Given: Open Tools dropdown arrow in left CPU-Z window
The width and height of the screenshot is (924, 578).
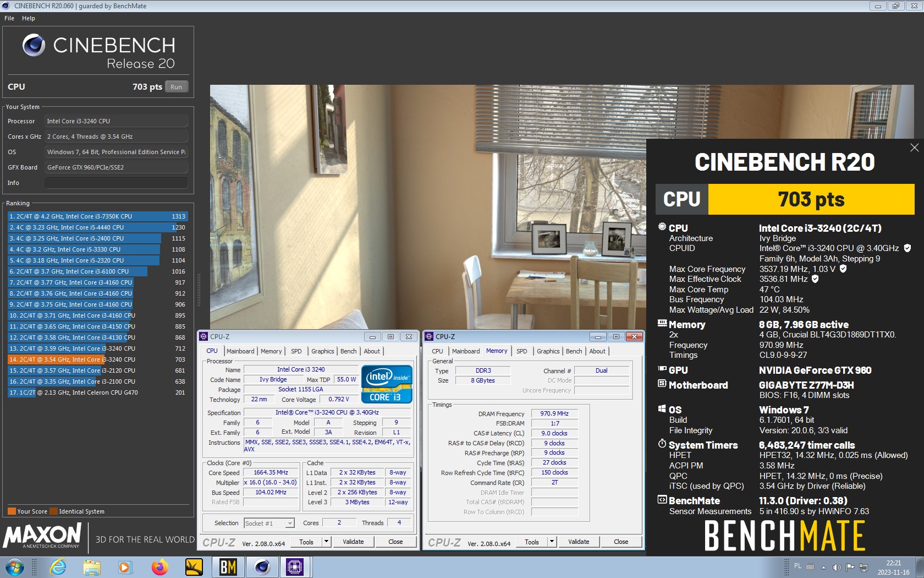Looking at the screenshot, I should pyautogui.click(x=326, y=542).
